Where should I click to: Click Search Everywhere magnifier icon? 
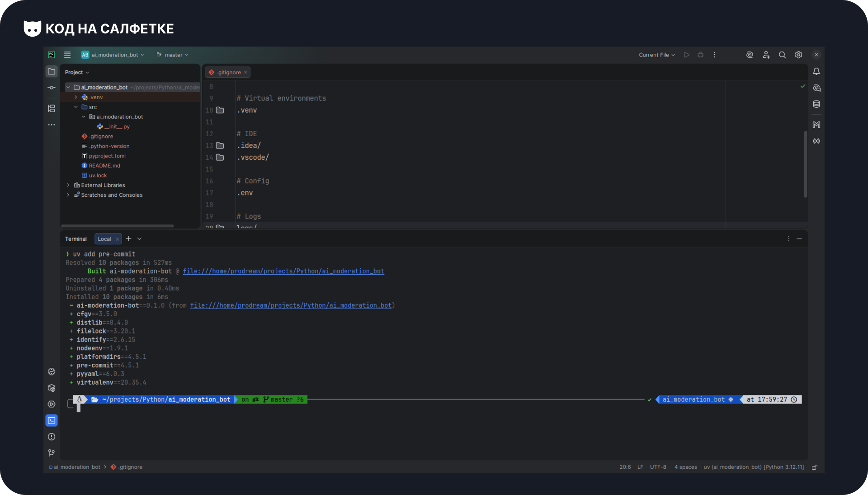(782, 55)
